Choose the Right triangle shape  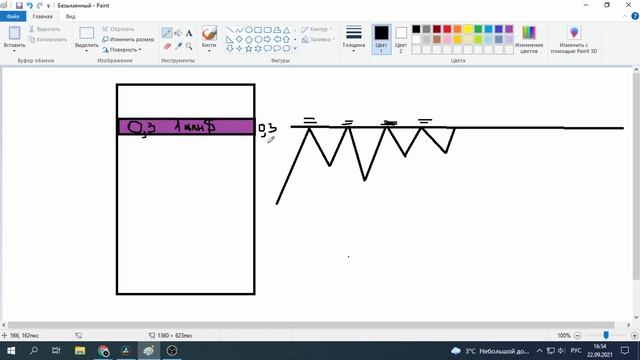pos(230,40)
